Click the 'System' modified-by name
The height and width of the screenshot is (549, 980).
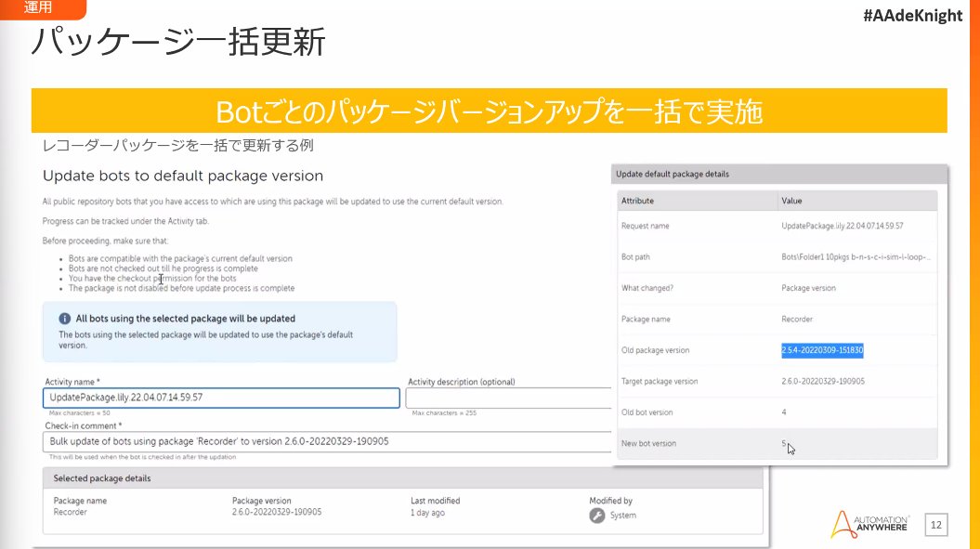622,516
